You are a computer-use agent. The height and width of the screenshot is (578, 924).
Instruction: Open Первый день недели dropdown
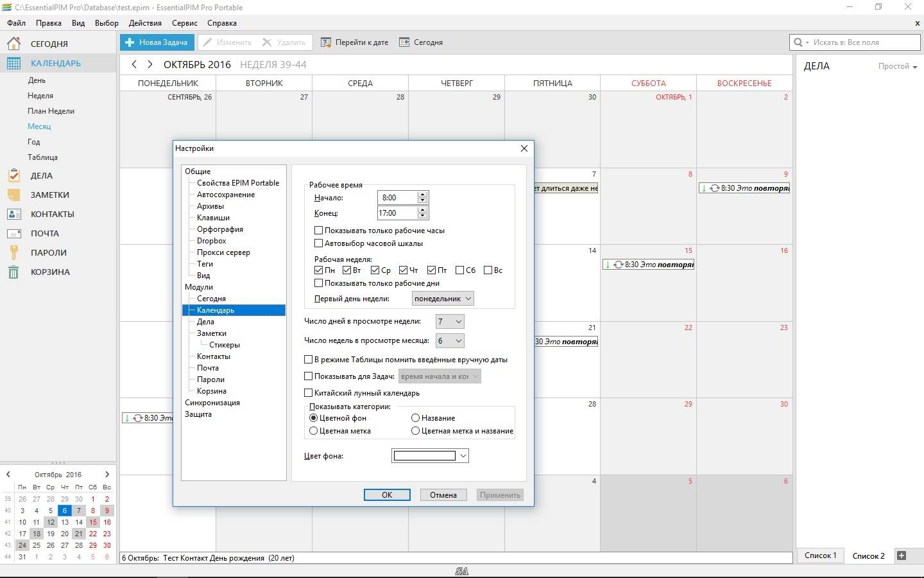(443, 299)
